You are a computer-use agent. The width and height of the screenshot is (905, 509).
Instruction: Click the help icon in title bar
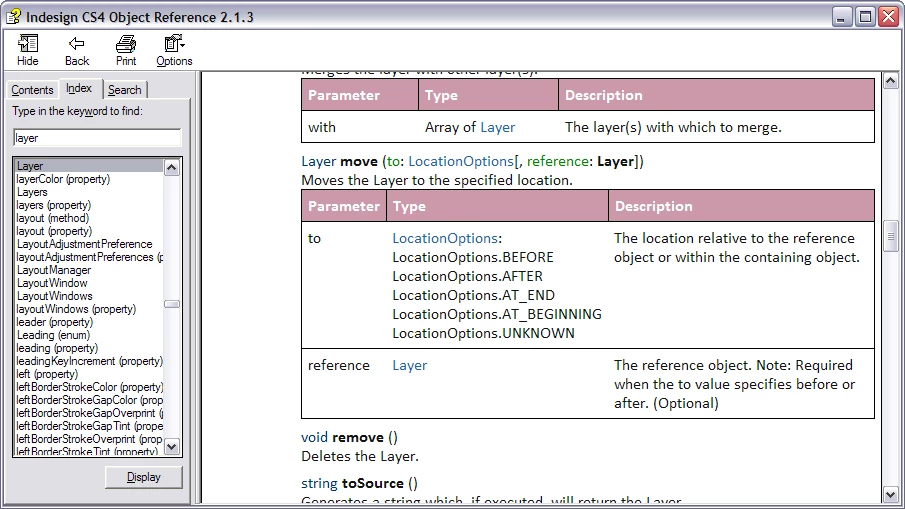14,17
